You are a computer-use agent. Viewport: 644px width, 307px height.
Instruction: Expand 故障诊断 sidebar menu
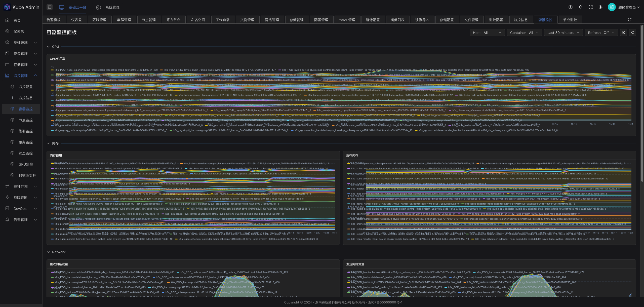tap(21, 198)
